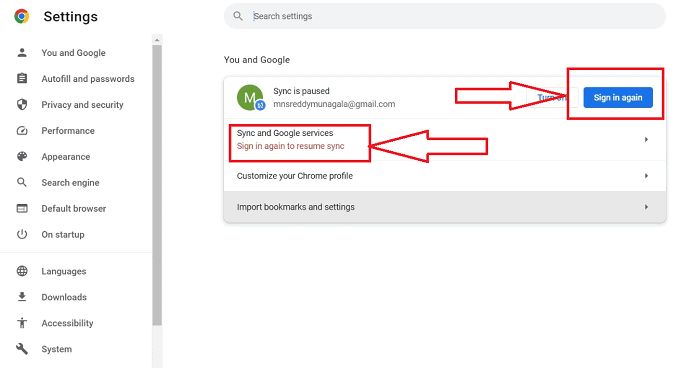Click the sidebar scrollbar thumb
Viewport: 680px width, 368px height.
point(157,185)
